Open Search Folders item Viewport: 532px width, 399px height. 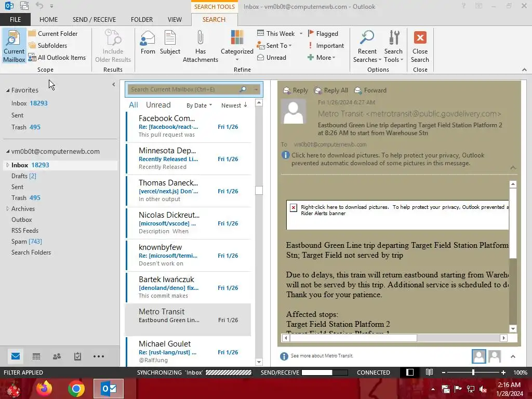pyautogui.click(x=31, y=252)
